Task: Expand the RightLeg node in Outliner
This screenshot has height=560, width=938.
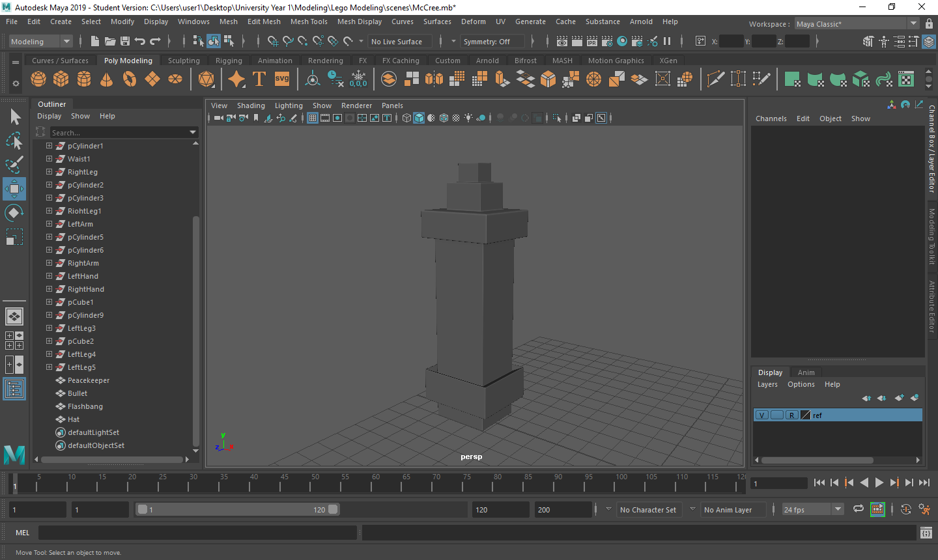Action: tap(49, 172)
